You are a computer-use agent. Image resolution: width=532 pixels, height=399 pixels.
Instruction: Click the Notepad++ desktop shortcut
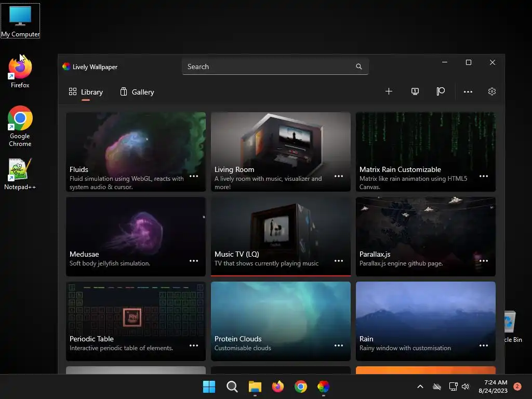pyautogui.click(x=20, y=174)
